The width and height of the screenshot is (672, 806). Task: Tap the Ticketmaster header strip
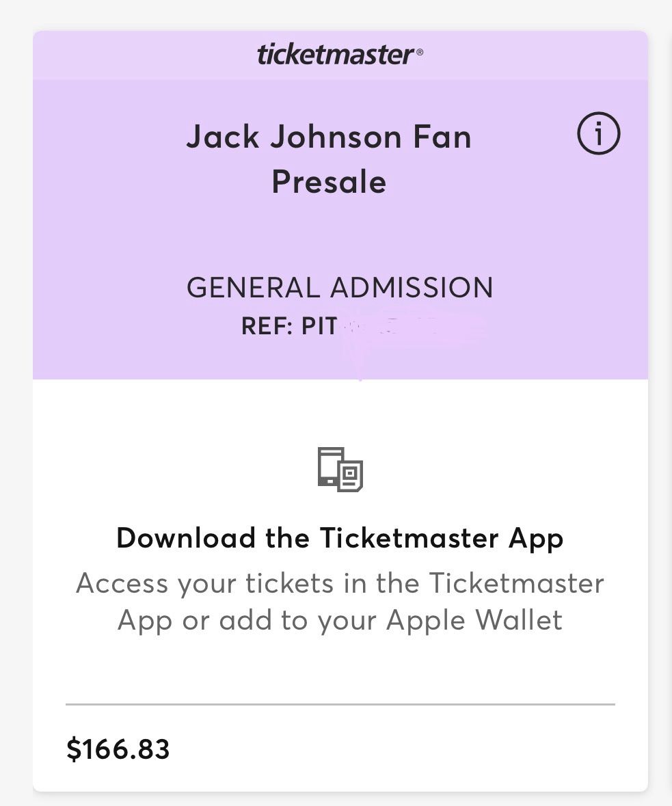[340, 55]
